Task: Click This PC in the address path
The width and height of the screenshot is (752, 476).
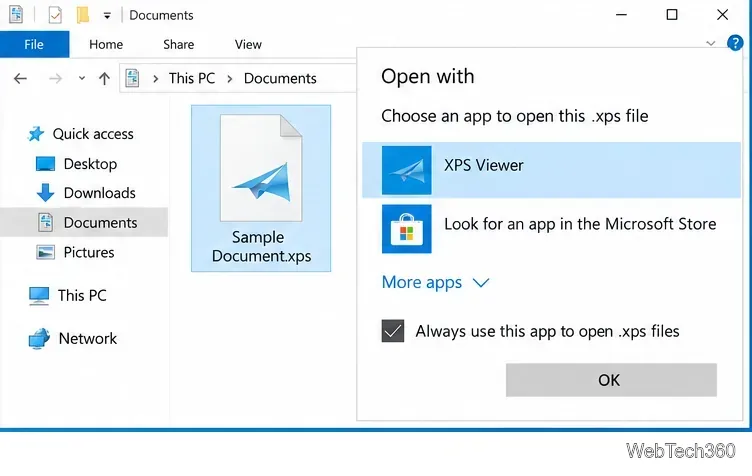Action: point(192,78)
